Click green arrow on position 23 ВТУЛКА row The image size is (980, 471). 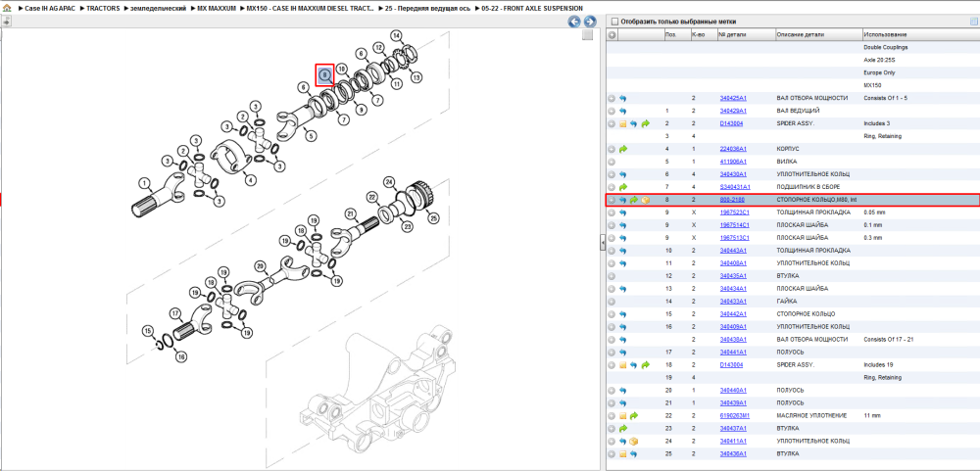pos(623,428)
